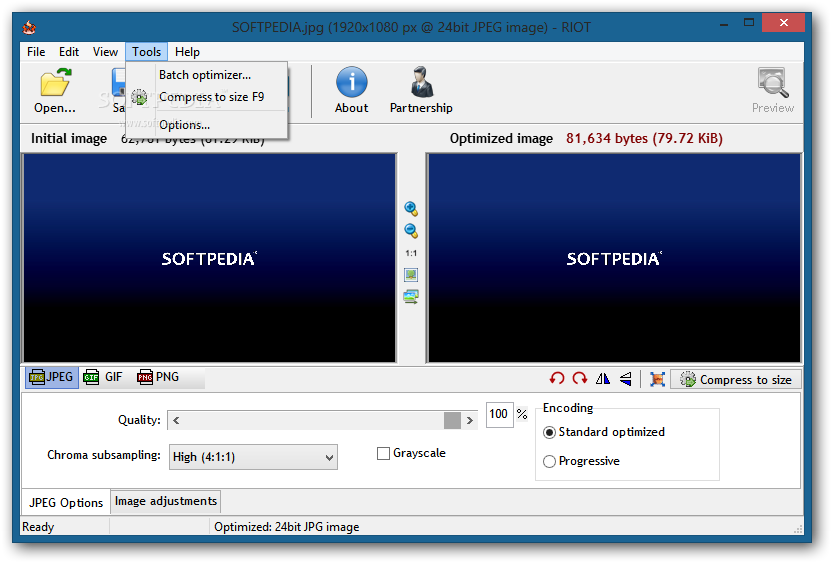Decrease quality with left slider arrow
832x563 pixels.
(x=176, y=420)
